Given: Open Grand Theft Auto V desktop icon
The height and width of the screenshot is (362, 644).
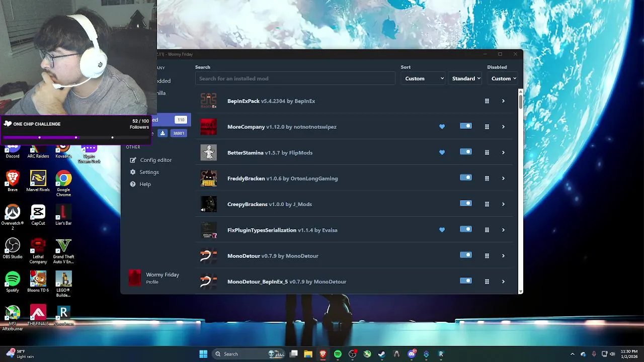Looking at the screenshot, I should point(63,251).
